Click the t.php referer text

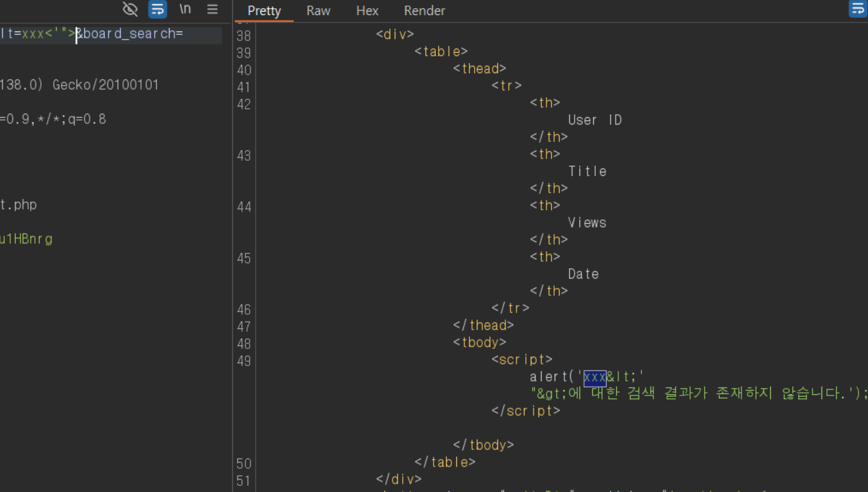click(18, 205)
